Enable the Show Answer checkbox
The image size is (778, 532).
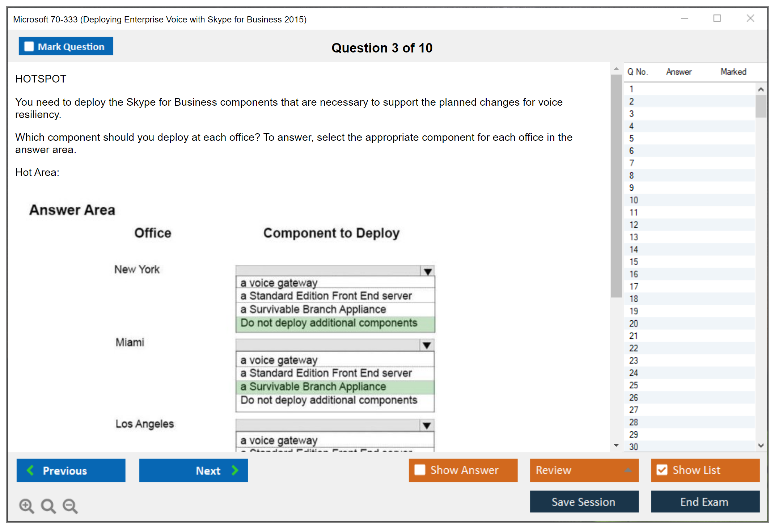(x=420, y=470)
